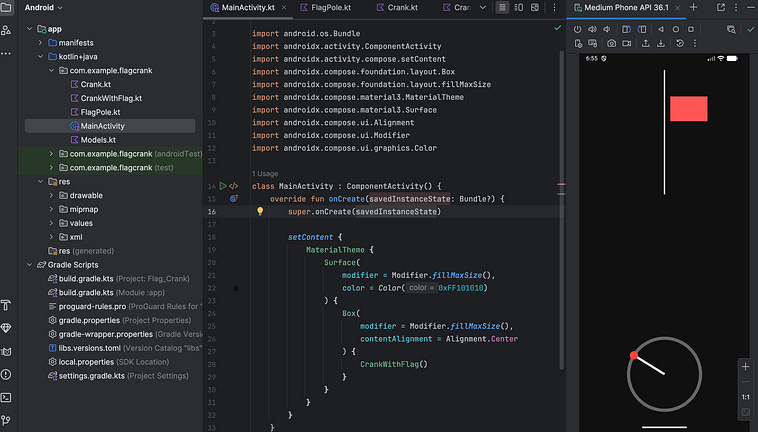The width and height of the screenshot is (758, 432).
Task: Collapse the Gradle Scripts node
Action: [x=29, y=265]
